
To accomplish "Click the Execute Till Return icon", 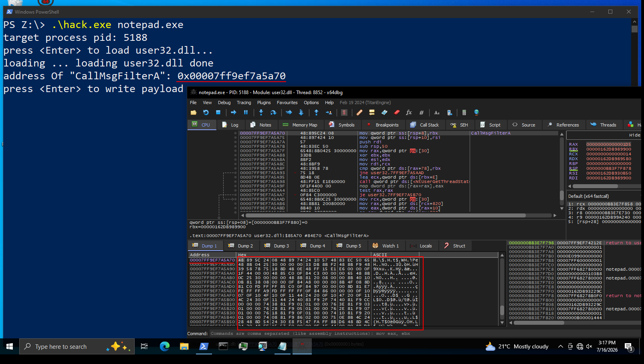I will point(316,113).
